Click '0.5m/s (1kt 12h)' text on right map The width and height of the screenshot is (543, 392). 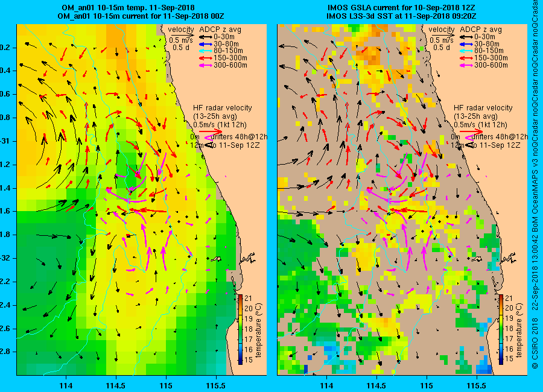[x=481, y=125]
